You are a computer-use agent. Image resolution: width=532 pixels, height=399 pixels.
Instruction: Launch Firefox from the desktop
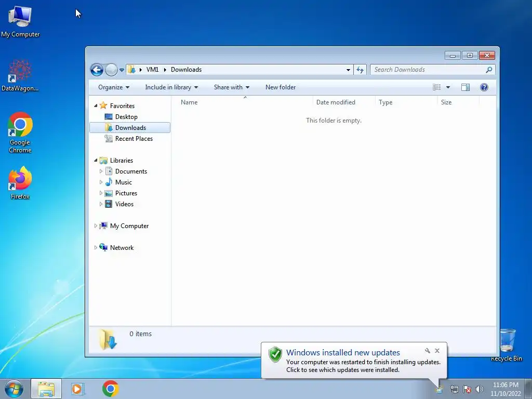[20, 182]
